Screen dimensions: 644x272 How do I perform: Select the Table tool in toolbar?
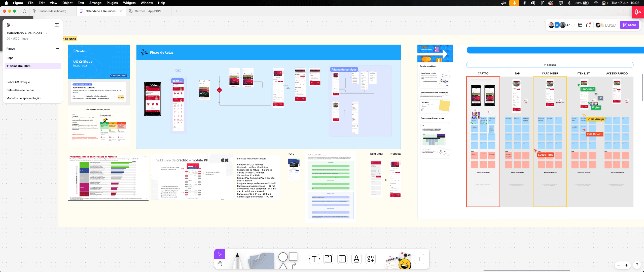pyautogui.click(x=342, y=259)
